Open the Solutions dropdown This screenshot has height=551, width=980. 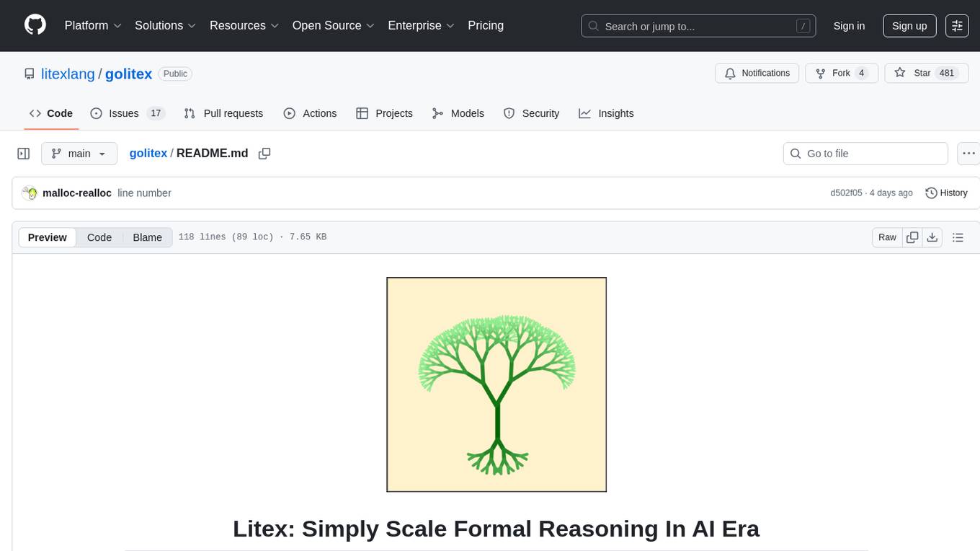[165, 25]
